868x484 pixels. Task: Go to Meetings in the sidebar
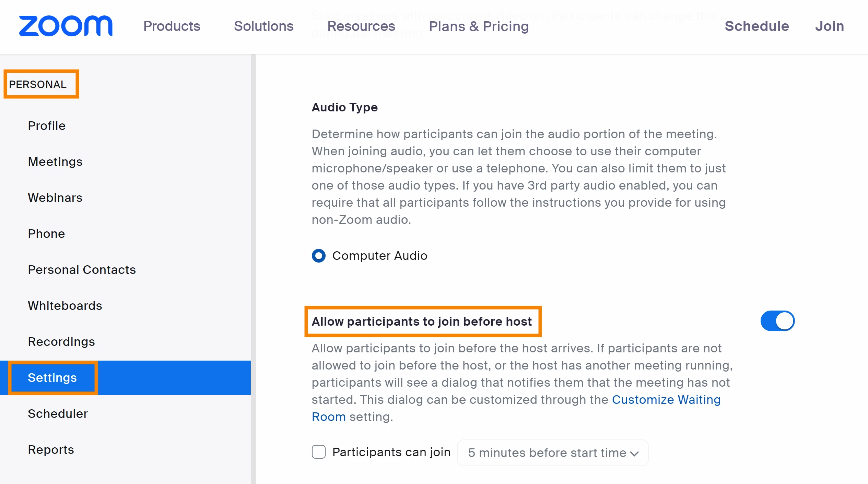pyautogui.click(x=55, y=162)
